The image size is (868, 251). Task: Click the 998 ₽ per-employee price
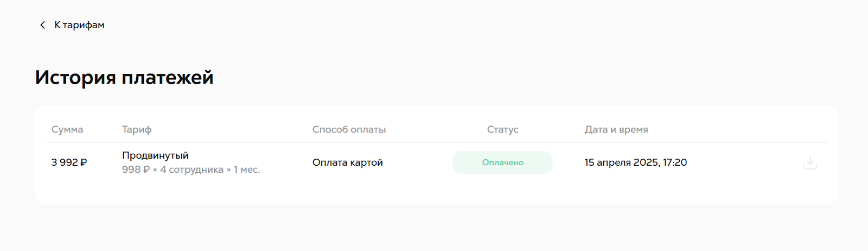pos(136,170)
